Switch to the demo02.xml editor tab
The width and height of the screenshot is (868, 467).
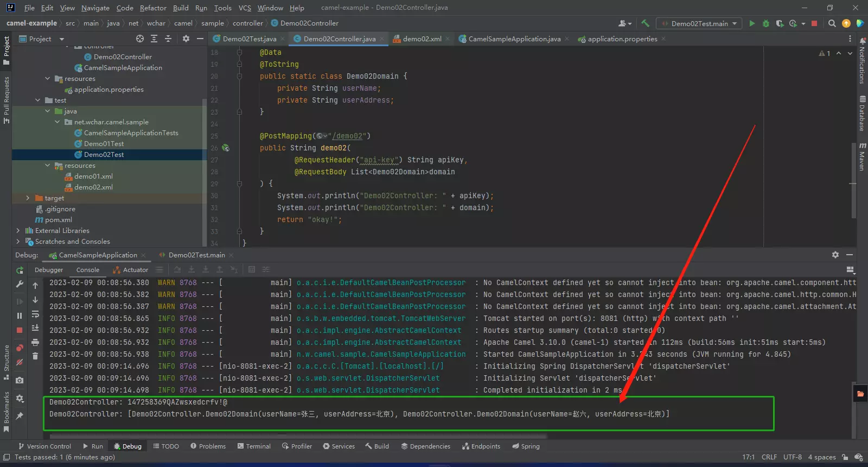point(422,39)
